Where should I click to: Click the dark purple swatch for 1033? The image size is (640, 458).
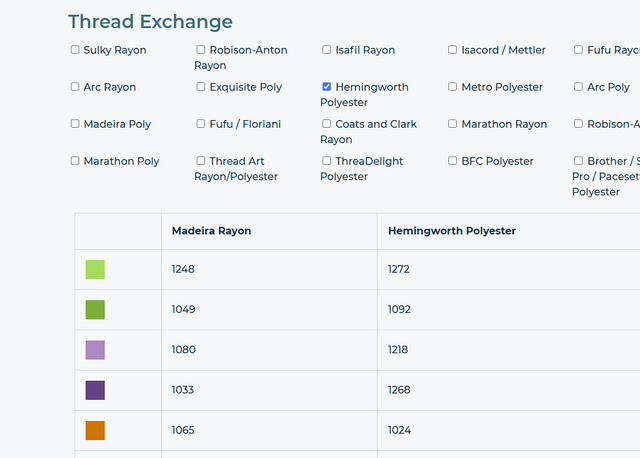click(x=95, y=390)
